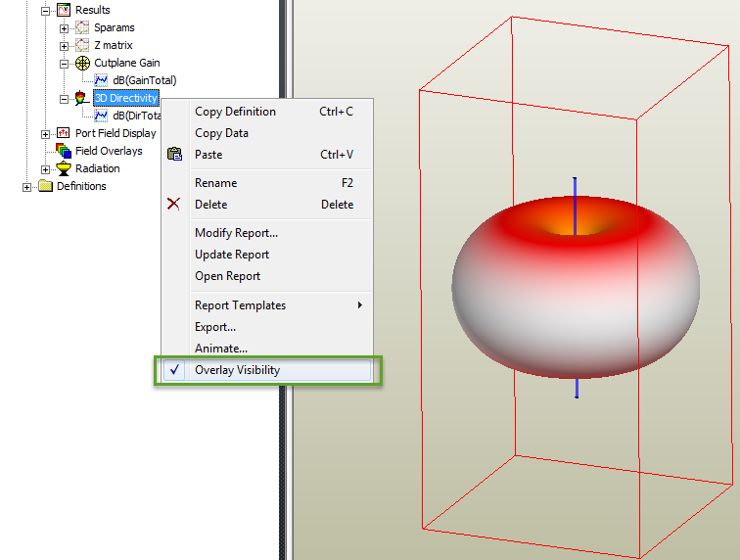The image size is (740, 560).
Task: Click the Results folder icon
Action: pyautogui.click(x=64, y=10)
